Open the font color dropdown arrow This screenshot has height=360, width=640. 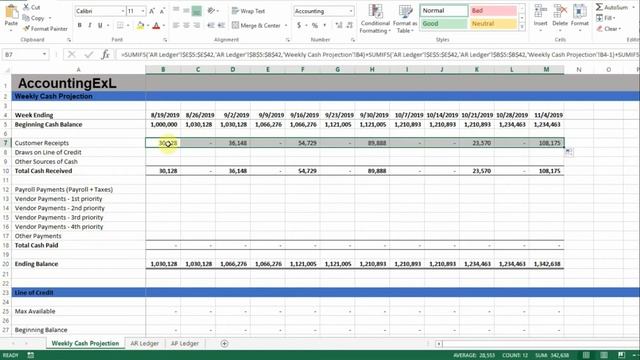point(164,25)
